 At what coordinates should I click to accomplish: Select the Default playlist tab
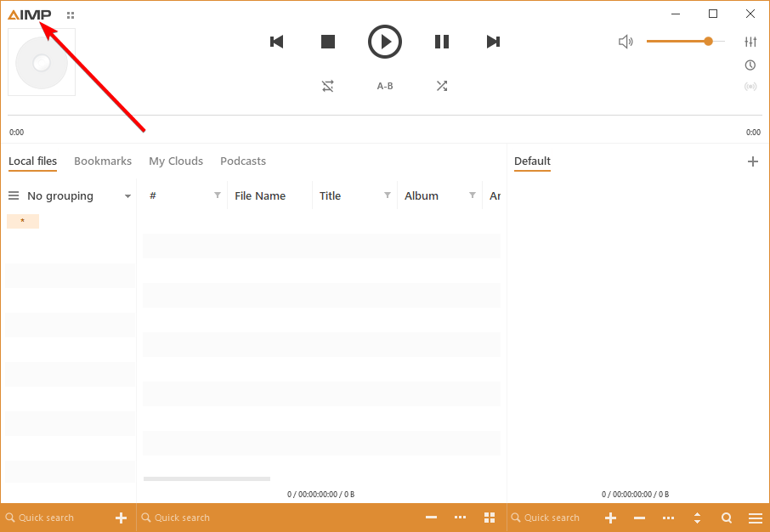coord(532,161)
